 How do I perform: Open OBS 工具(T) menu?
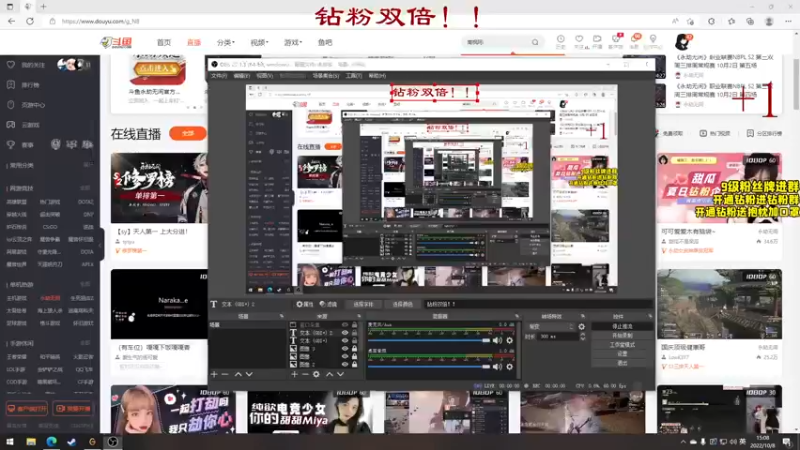(354, 76)
